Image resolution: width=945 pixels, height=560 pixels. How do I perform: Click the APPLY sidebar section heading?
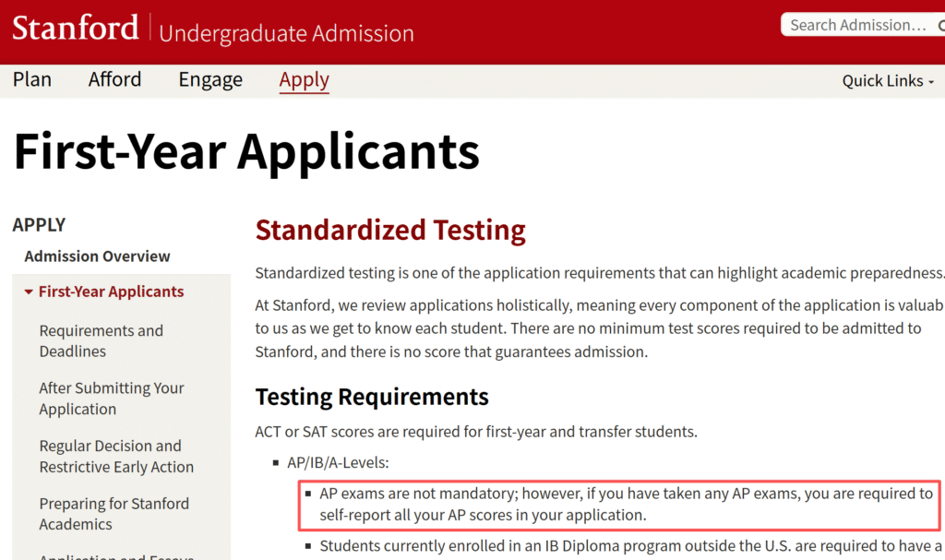[x=39, y=224]
